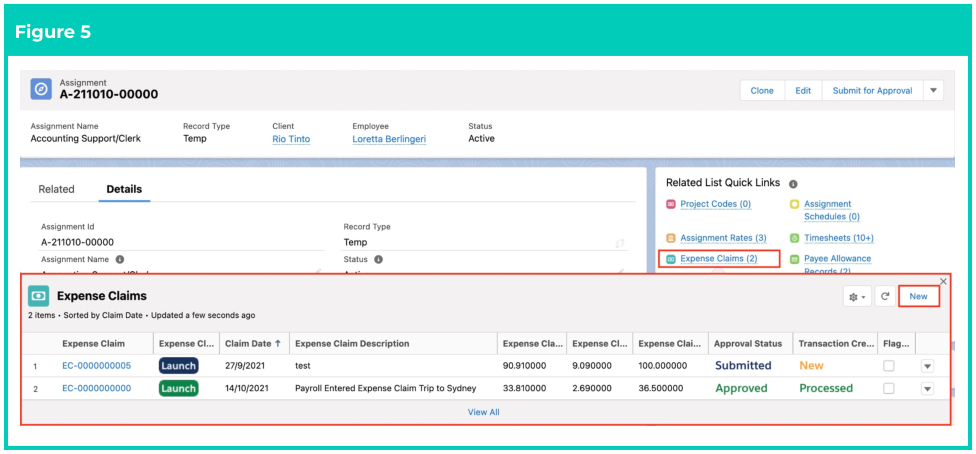Click the 27/9/2021 claim date cell
Screen dimensions: 976x454
tap(245, 366)
